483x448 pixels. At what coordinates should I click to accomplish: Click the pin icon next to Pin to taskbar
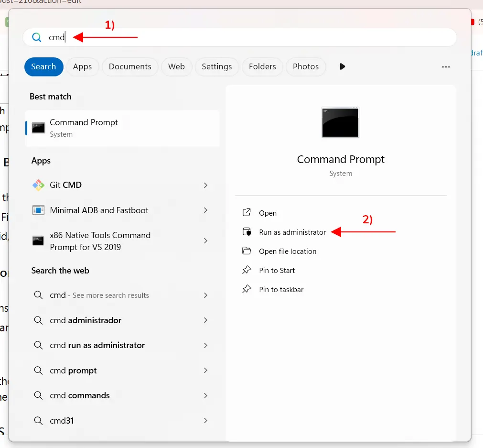(x=247, y=290)
